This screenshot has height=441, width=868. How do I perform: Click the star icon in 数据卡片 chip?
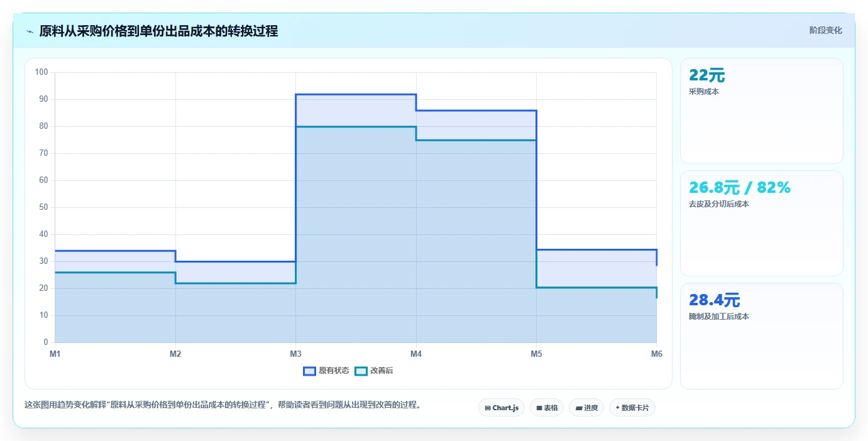618,408
